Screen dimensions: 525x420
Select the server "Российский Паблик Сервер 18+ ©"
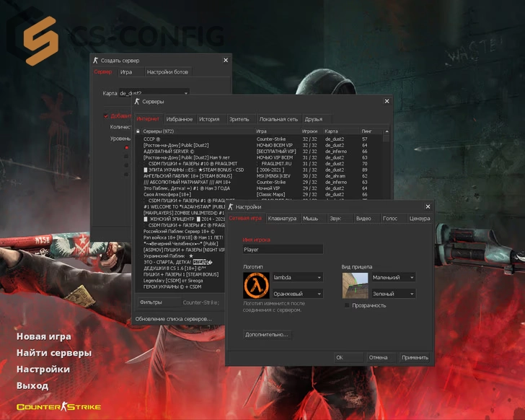[x=179, y=231]
